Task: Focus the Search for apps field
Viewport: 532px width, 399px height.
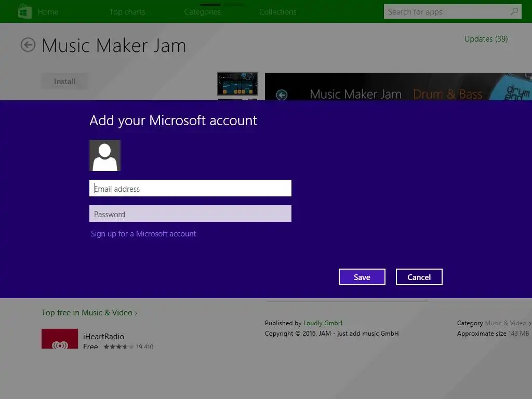Action: (453, 11)
